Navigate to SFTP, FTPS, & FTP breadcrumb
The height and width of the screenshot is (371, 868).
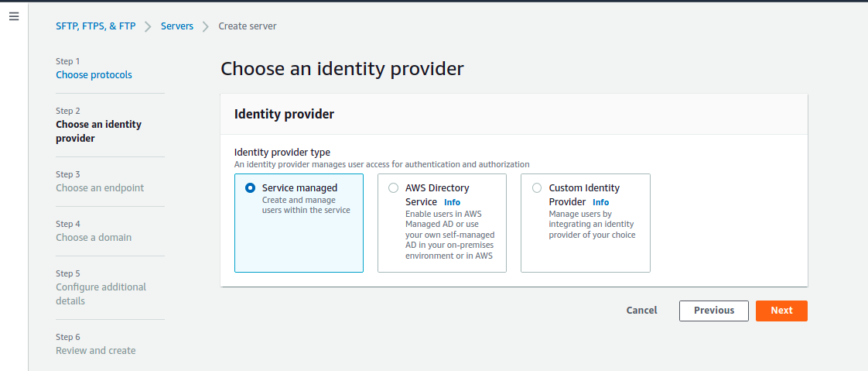click(96, 26)
